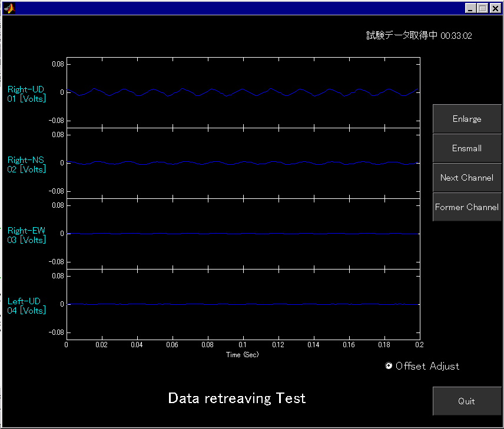The width and height of the screenshot is (504, 429).
Task: Minimize the window
Action: pos(470,8)
